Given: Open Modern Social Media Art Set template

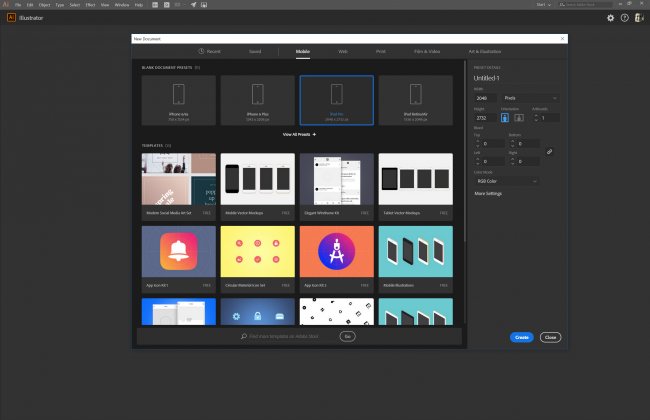Looking at the screenshot, I should click(x=179, y=186).
